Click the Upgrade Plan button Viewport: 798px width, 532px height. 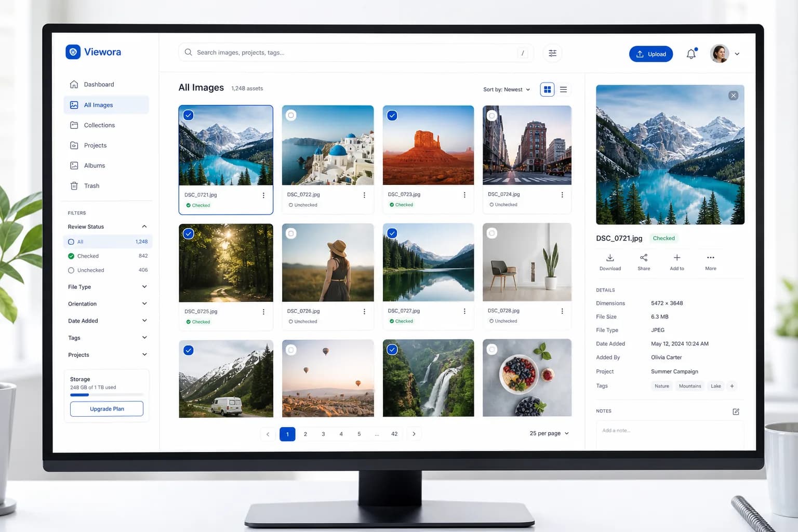(x=107, y=409)
